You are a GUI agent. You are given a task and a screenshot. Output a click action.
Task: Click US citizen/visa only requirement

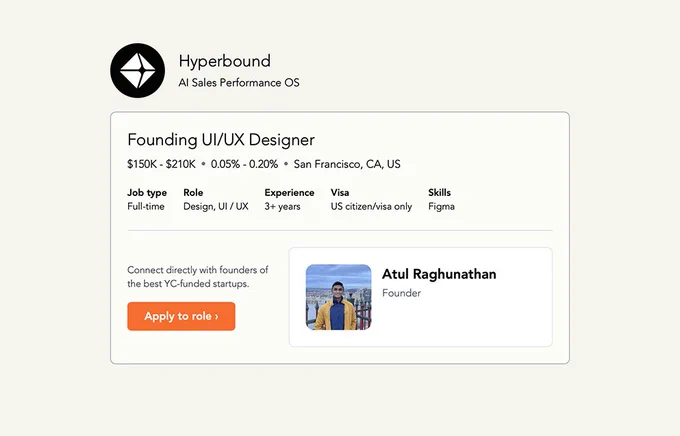[x=371, y=207]
